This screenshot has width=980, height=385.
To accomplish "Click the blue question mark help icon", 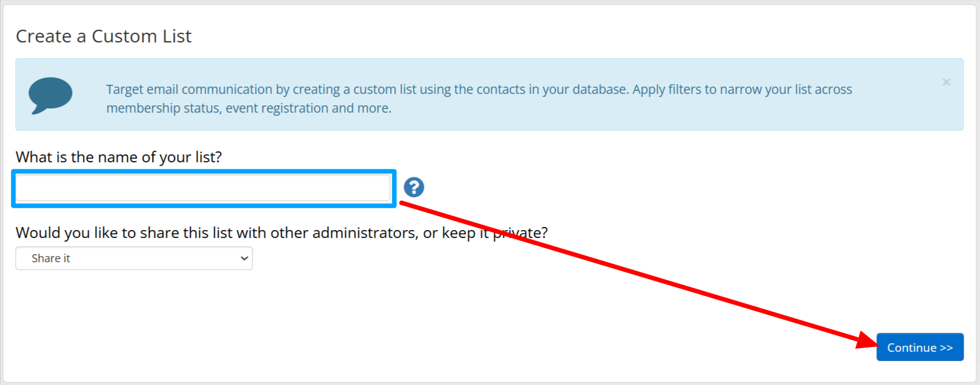I will pyautogui.click(x=414, y=187).
